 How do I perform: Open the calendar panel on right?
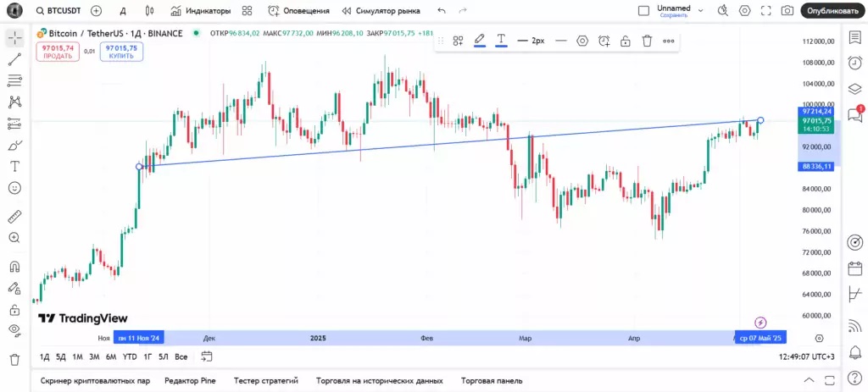pyautogui.click(x=854, y=268)
